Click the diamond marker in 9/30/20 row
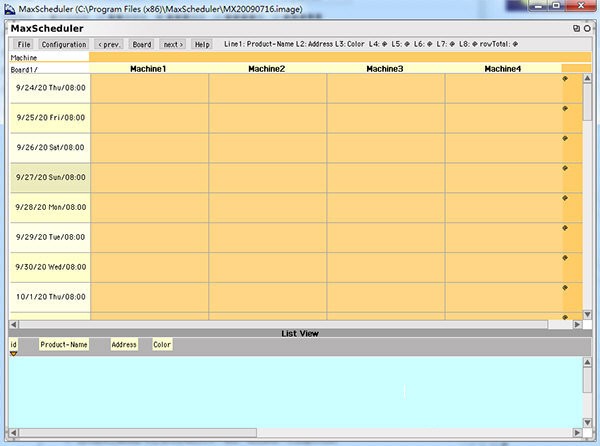 tap(565, 258)
